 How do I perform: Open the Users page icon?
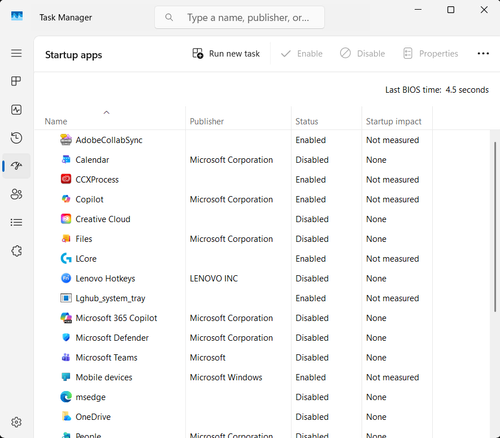pos(16,194)
